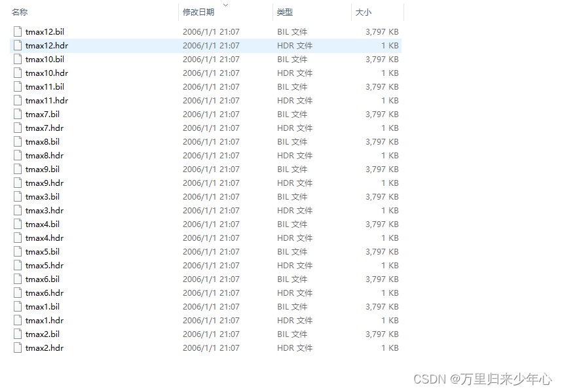Click the file icon of tmax3.bil
The image size is (562, 392).
tap(18, 196)
